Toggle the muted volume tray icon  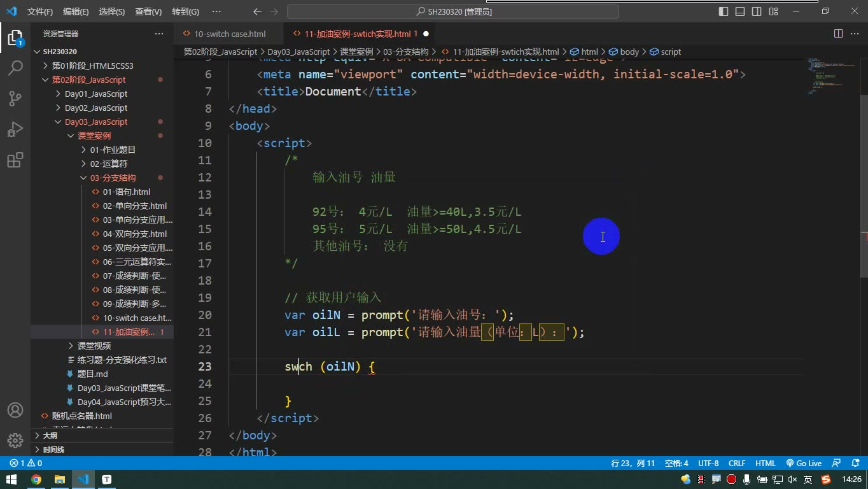[792, 479]
